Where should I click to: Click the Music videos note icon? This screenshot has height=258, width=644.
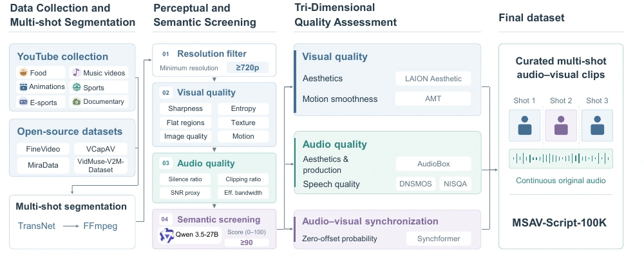pyautogui.click(x=77, y=72)
